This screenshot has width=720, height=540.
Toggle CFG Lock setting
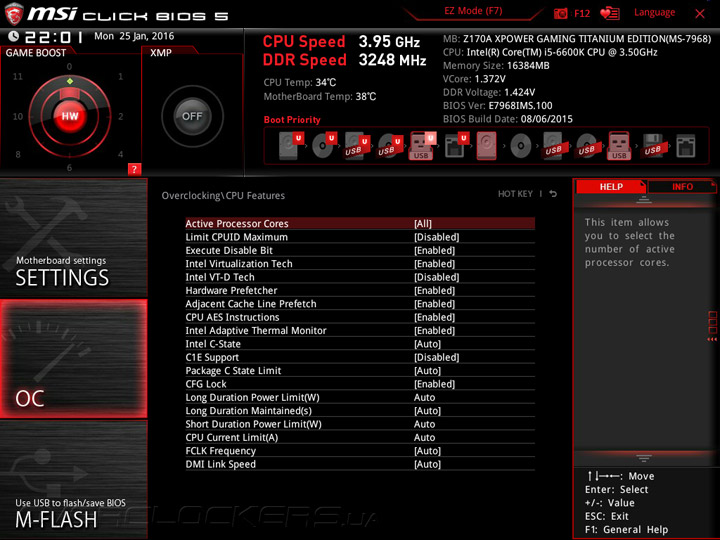tap(360, 384)
